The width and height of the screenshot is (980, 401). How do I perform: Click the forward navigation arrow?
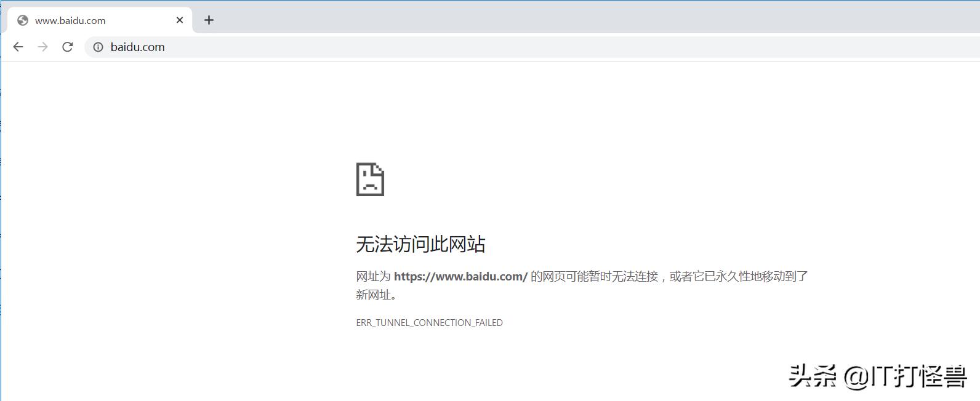pos(42,47)
